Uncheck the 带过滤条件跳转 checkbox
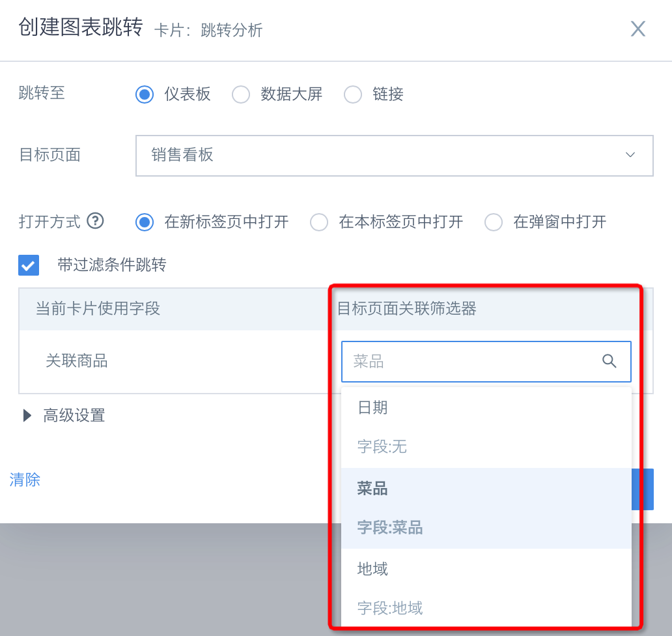 click(29, 265)
